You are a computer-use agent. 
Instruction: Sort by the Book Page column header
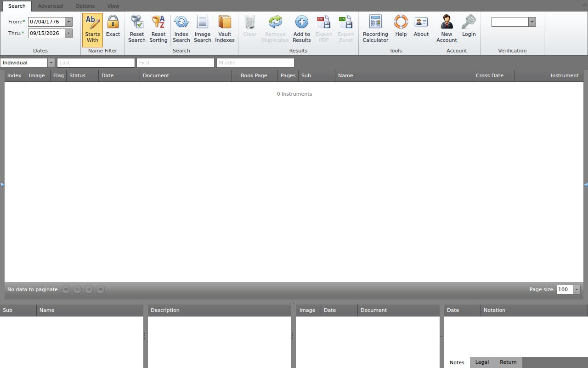255,75
